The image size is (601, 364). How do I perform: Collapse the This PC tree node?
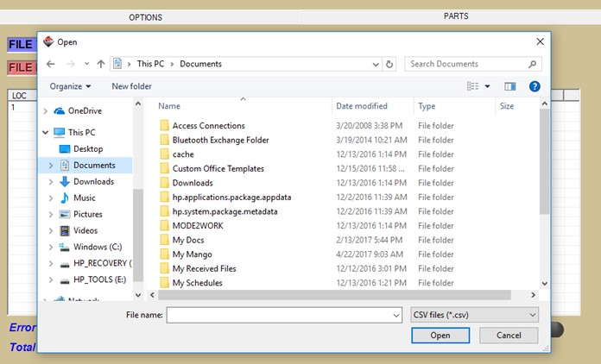coord(46,132)
